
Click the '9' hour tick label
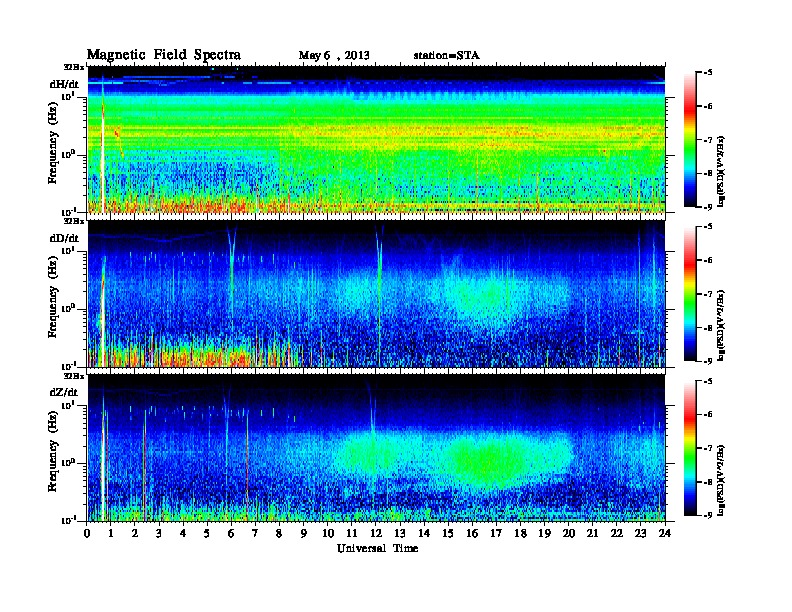(304, 534)
